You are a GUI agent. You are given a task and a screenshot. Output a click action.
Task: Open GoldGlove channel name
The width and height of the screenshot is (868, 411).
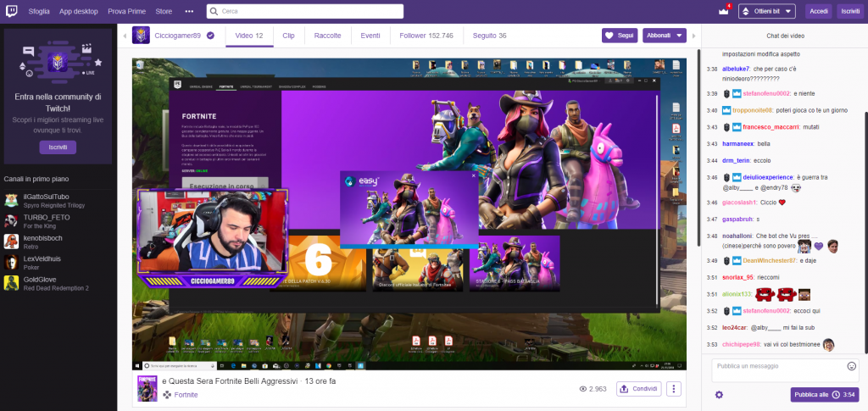point(40,280)
